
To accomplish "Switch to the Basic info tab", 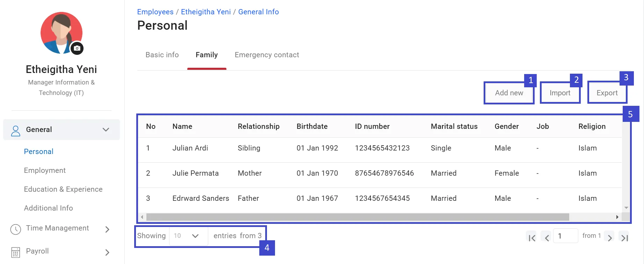I will click(162, 55).
